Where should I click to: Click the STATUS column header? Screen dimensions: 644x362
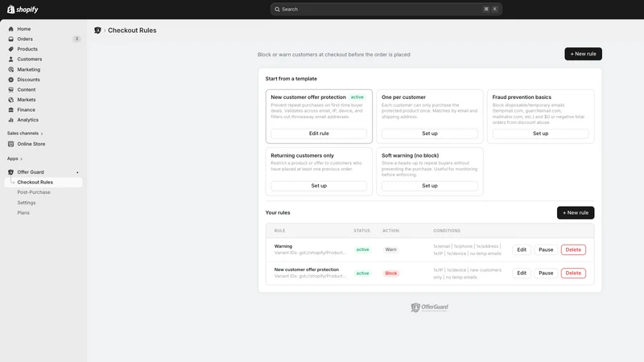(x=361, y=231)
